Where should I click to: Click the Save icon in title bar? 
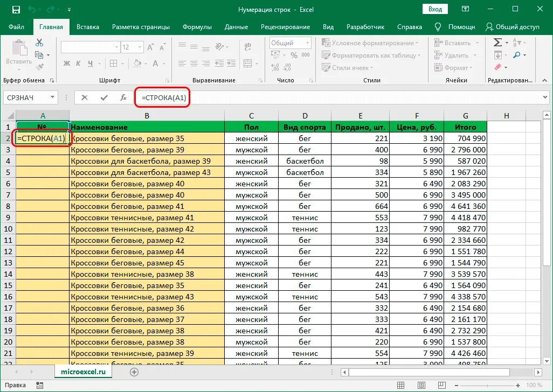click(x=16, y=10)
